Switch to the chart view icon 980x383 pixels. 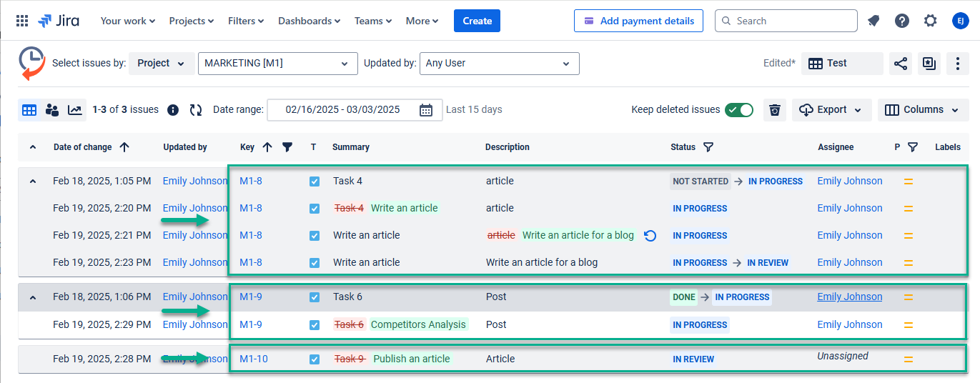(75, 110)
